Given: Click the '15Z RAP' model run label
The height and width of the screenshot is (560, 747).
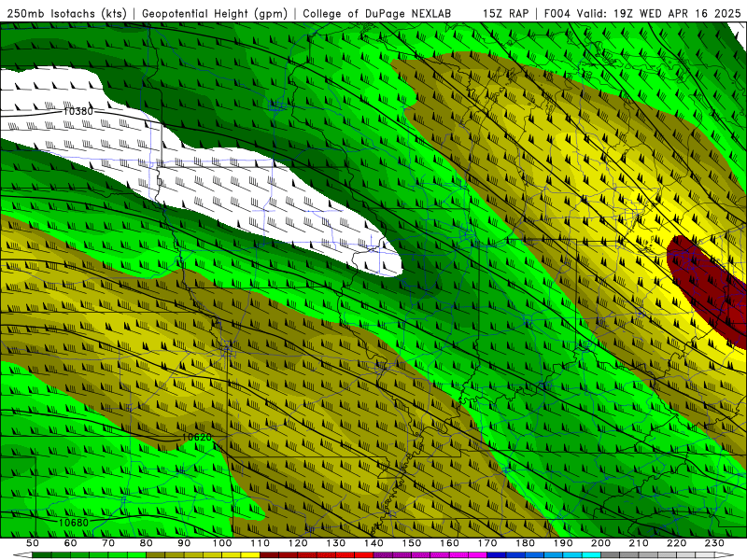Looking at the screenshot, I should (x=505, y=13).
